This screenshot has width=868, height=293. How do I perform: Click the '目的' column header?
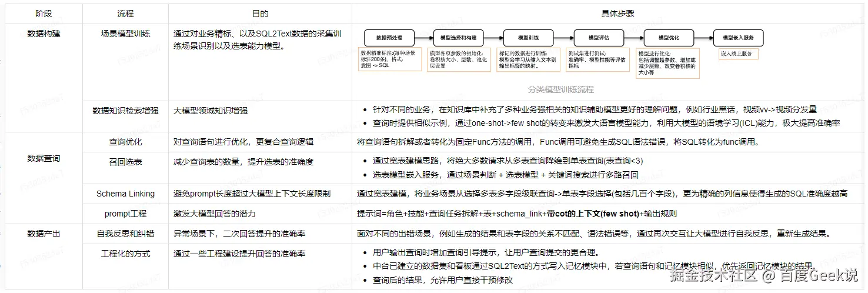[x=260, y=13]
